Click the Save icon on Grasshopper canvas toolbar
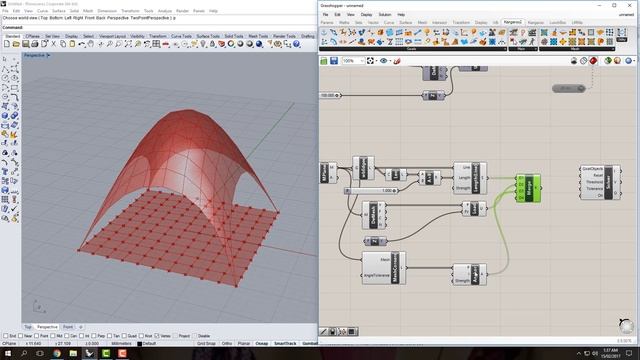Screen dimensions: 640x360 (334, 61)
